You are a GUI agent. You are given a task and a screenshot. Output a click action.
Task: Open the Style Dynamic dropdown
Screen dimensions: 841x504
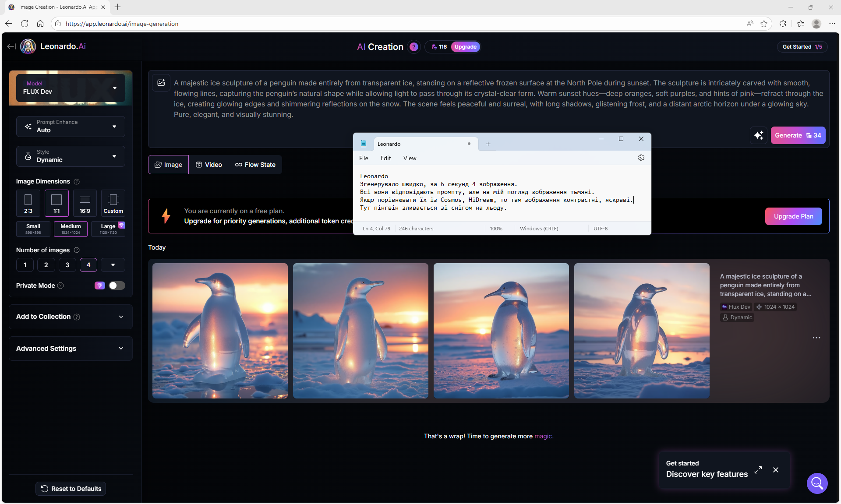tap(71, 156)
